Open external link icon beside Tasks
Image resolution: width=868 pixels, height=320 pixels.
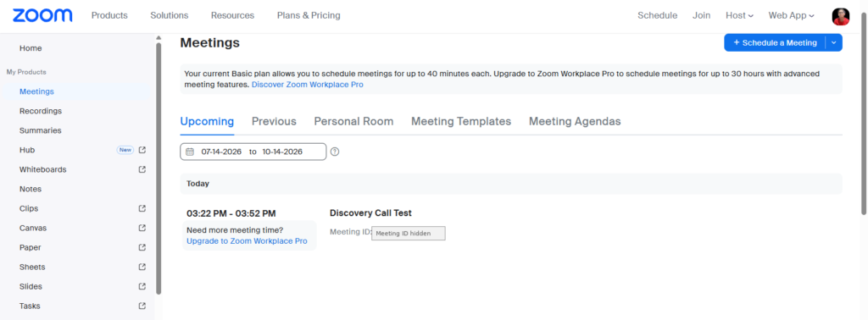[142, 306]
